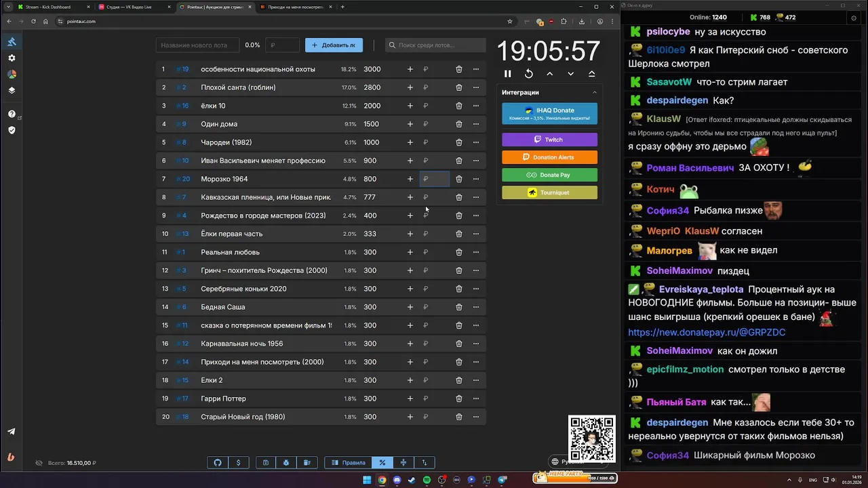Toggle the percent display button
Image resolution: width=868 pixels, height=488 pixels.
tap(382, 463)
